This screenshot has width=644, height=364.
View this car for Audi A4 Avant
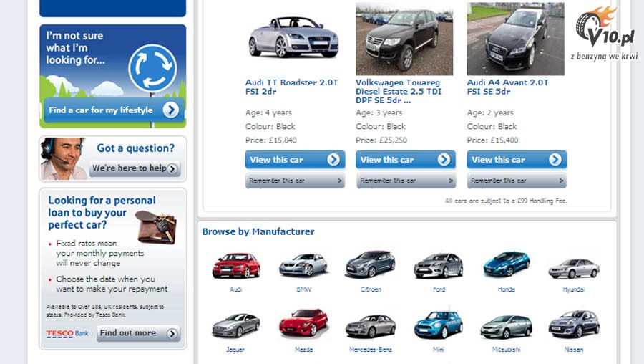(x=517, y=160)
